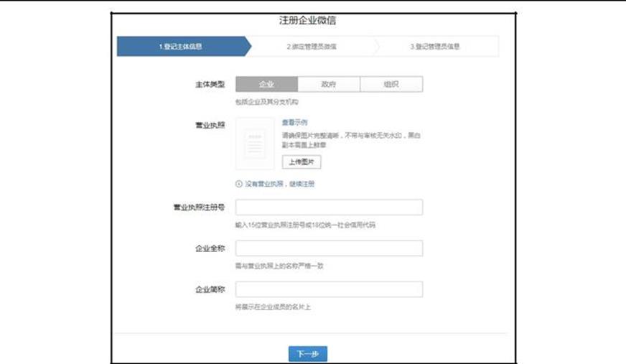Open the 查看示例 sample link
The image size is (626, 364).
[x=294, y=122]
